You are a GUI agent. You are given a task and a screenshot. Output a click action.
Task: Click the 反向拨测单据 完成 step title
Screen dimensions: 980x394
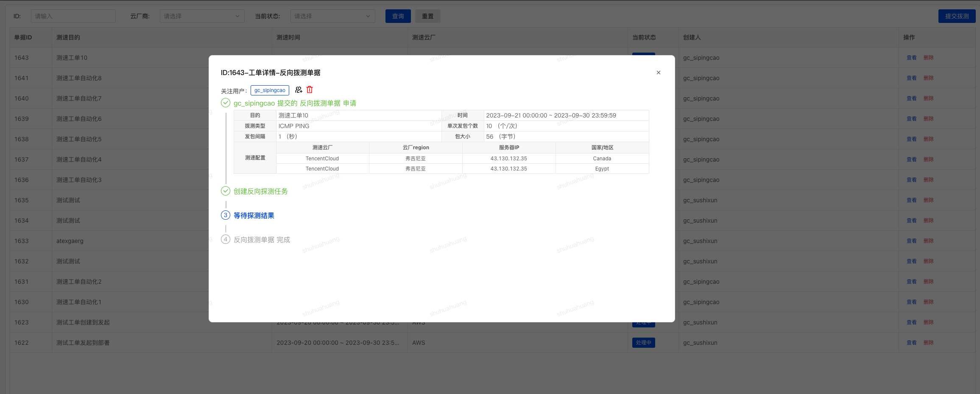pyautogui.click(x=262, y=240)
